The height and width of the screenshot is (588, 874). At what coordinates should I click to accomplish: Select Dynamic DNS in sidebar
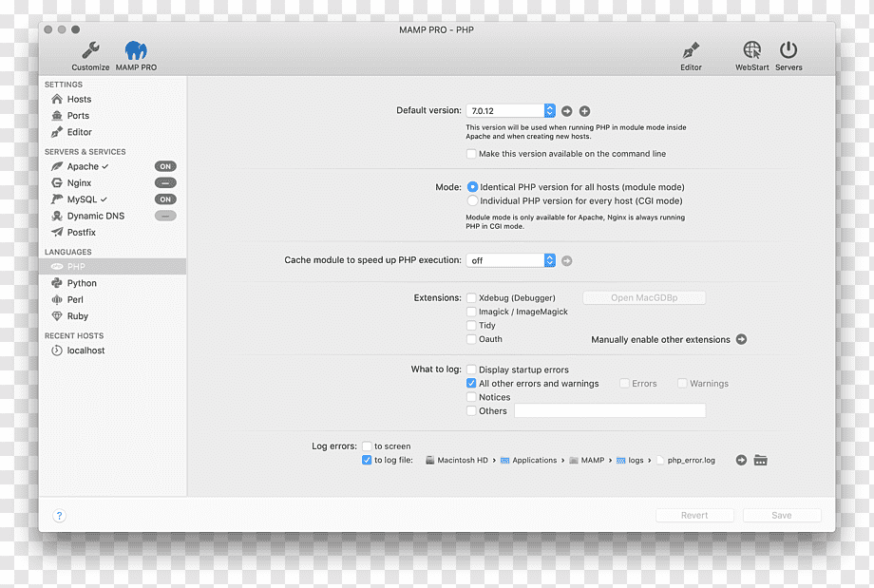96,216
